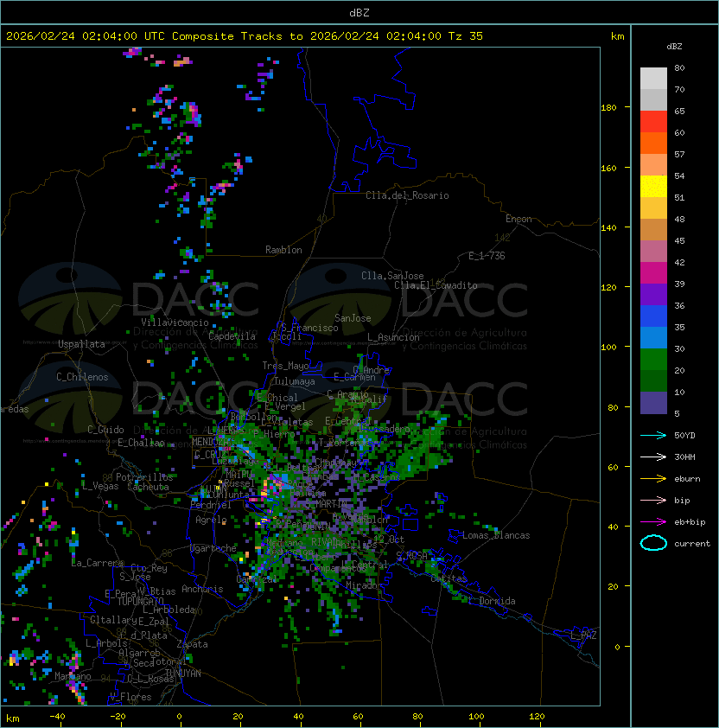Click the 'Mirador' map label
Screen dimensions: 719x728
[x=365, y=586]
